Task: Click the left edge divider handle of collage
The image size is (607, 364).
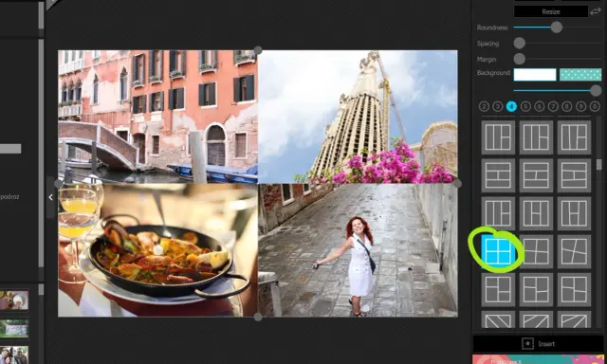Action: click(x=58, y=183)
